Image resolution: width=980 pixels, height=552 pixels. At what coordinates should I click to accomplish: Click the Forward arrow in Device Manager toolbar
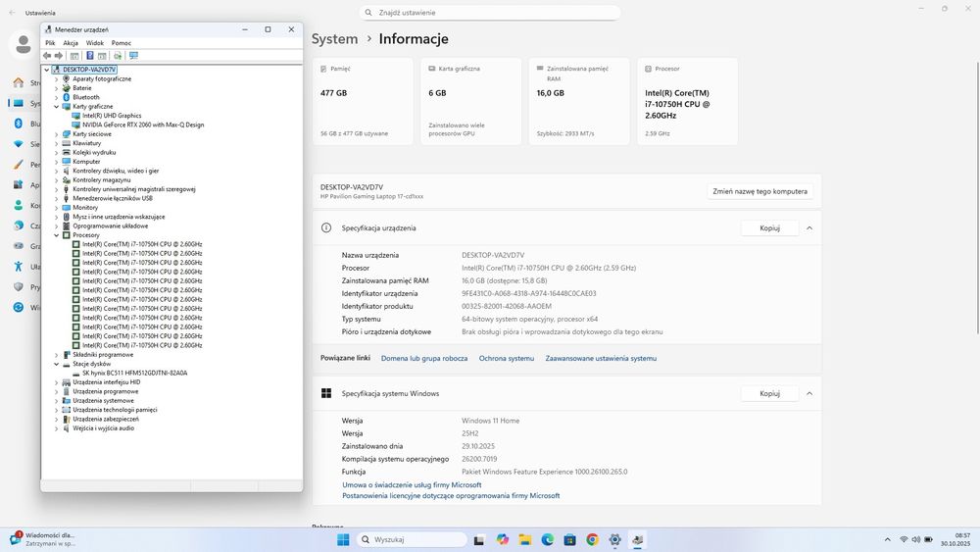59,56
